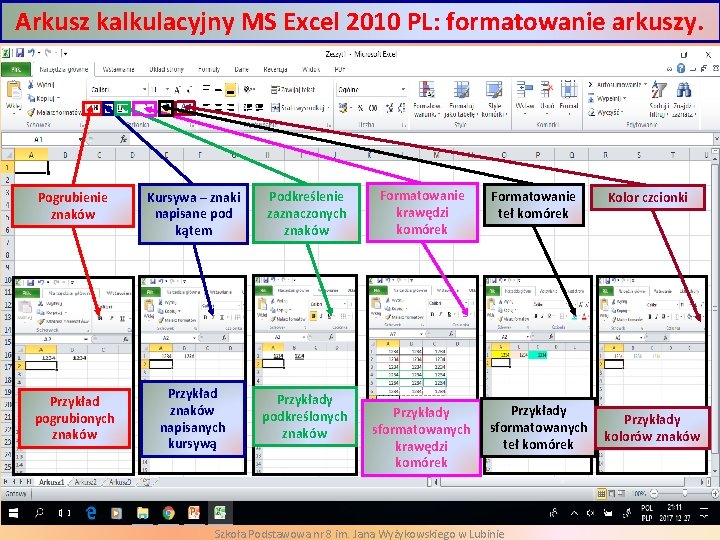
Task: Toggle top vertical alignment
Action: pyautogui.click(x=206, y=89)
